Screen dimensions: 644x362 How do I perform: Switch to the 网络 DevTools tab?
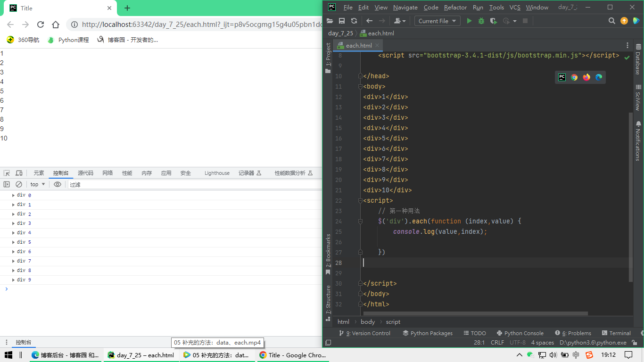(107, 173)
